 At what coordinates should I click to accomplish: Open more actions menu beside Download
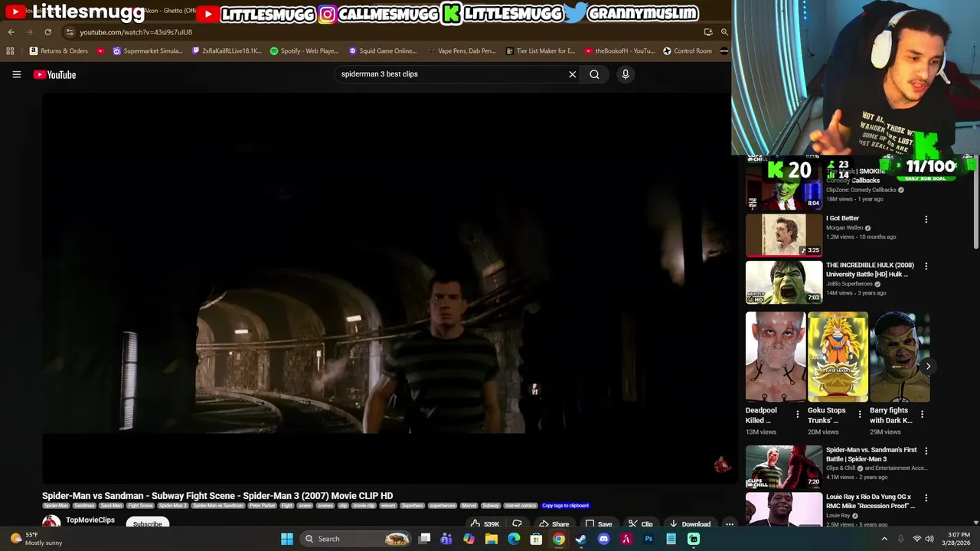(x=730, y=524)
